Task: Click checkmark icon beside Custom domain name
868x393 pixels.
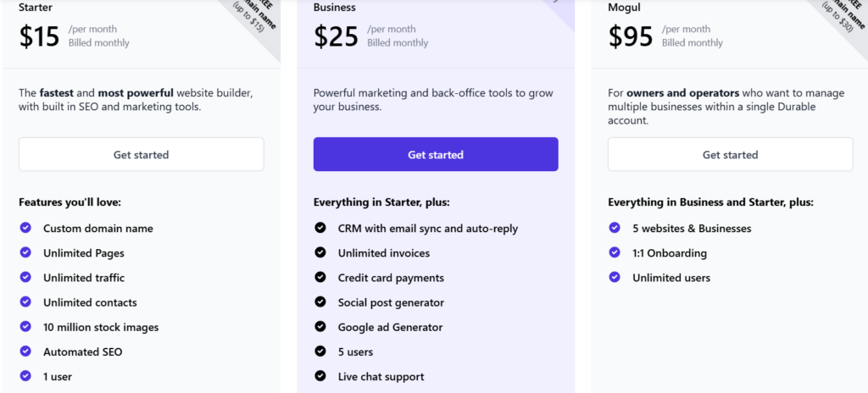Action: (25, 228)
